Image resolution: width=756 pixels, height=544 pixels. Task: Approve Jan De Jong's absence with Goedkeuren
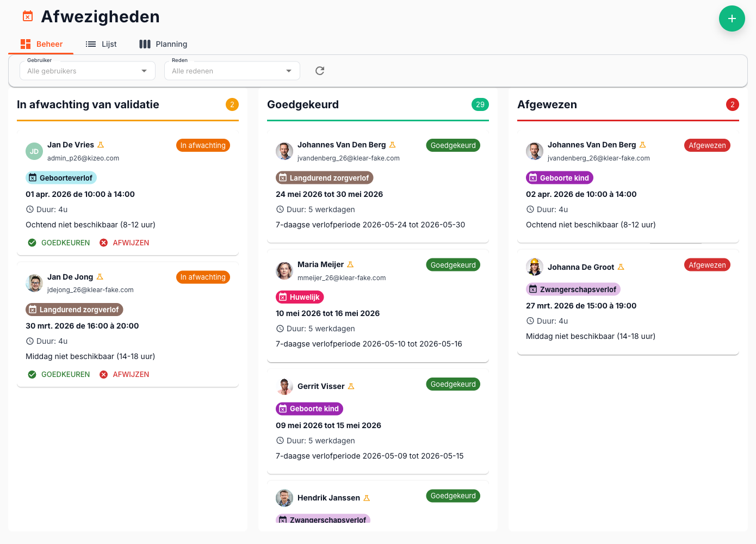pyautogui.click(x=59, y=374)
